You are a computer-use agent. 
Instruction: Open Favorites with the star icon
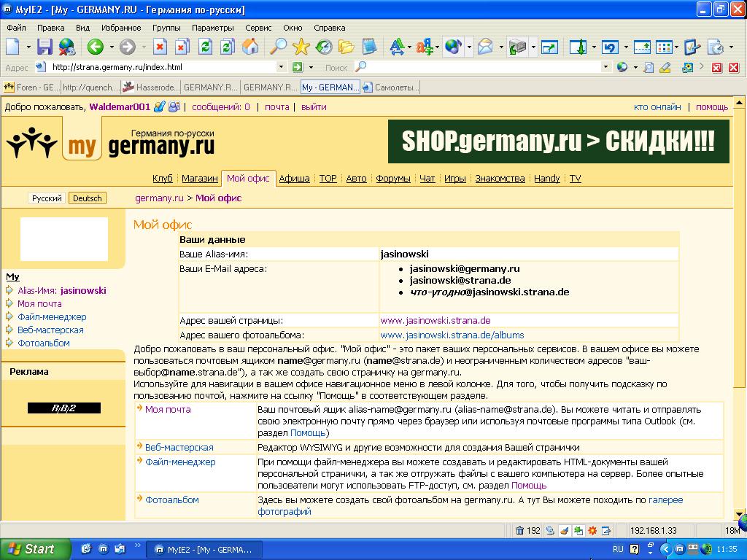(x=301, y=47)
